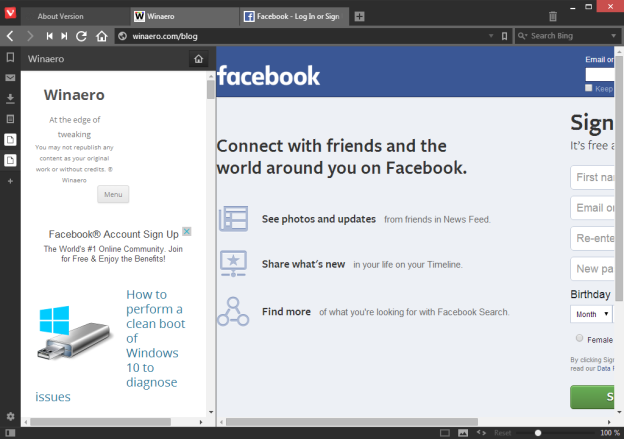Click the Fast Forward navigation button

[x=64, y=36]
